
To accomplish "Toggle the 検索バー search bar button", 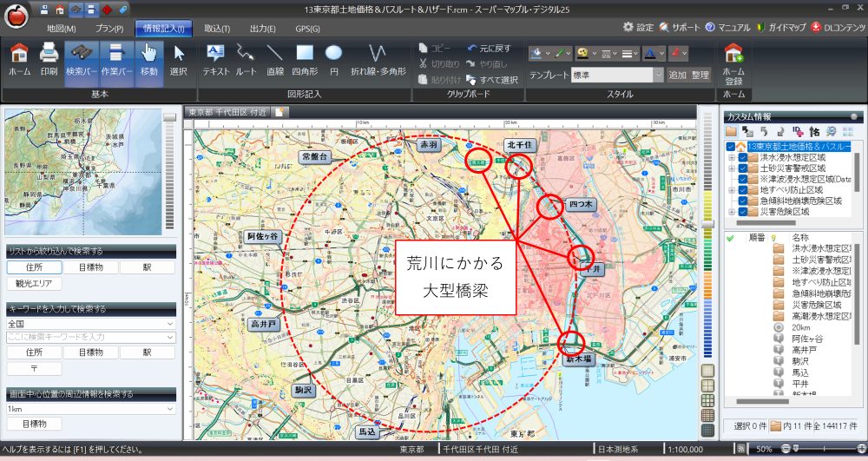I will pyautogui.click(x=81, y=59).
